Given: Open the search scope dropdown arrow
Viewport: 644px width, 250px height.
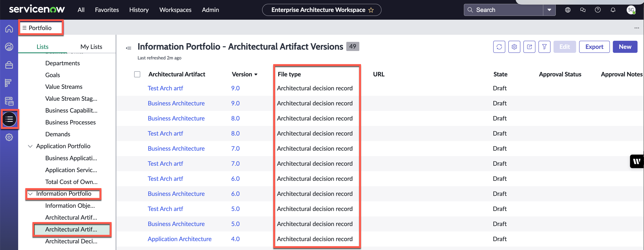Looking at the screenshot, I should point(549,10).
